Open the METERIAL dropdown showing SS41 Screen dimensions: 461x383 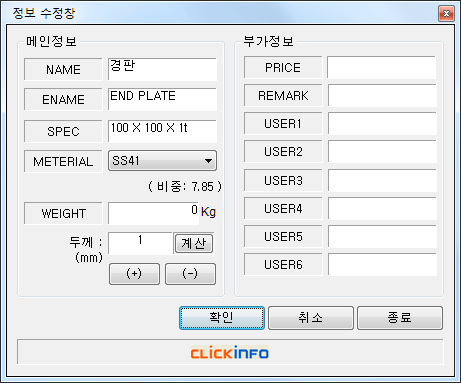[x=162, y=161]
